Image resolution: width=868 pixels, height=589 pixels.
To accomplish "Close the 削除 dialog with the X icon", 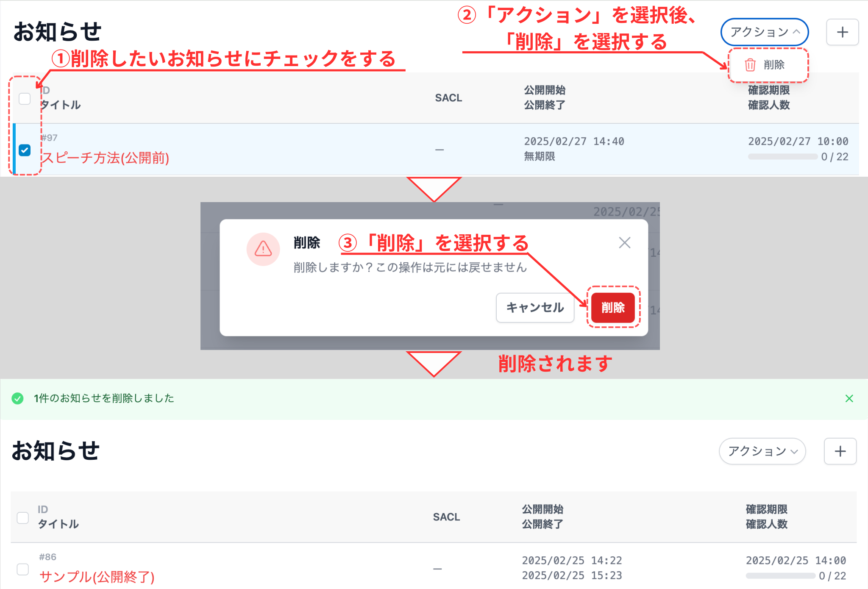I will [624, 242].
